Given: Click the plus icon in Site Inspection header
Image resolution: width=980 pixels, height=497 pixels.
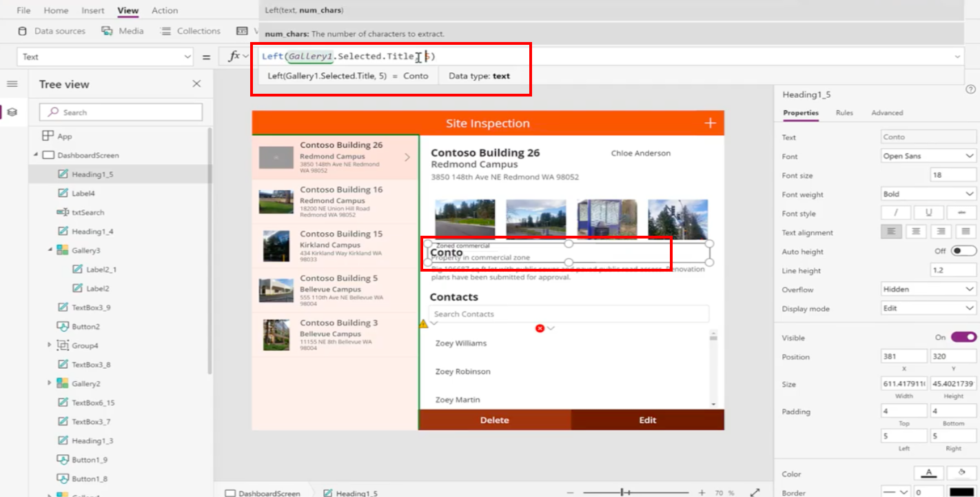Looking at the screenshot, I should [x=709, y=123].
